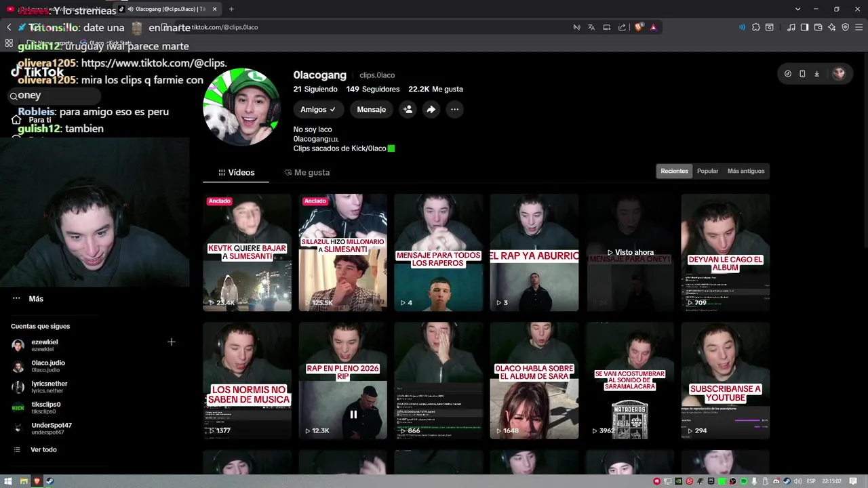Open the Brave Shields lion icon
Image resolution: width=868 pixels, height=488 pixels.
click(639, 27)
